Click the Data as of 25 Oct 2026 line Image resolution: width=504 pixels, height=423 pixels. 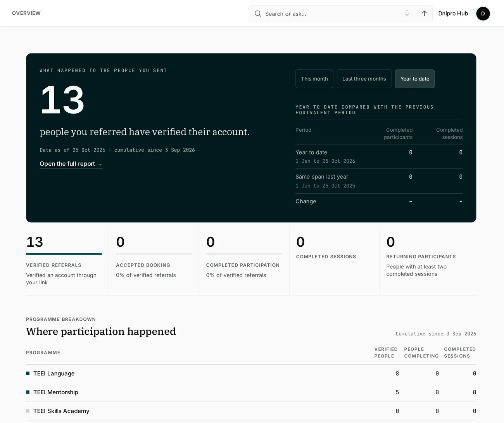tap(117, 150)
